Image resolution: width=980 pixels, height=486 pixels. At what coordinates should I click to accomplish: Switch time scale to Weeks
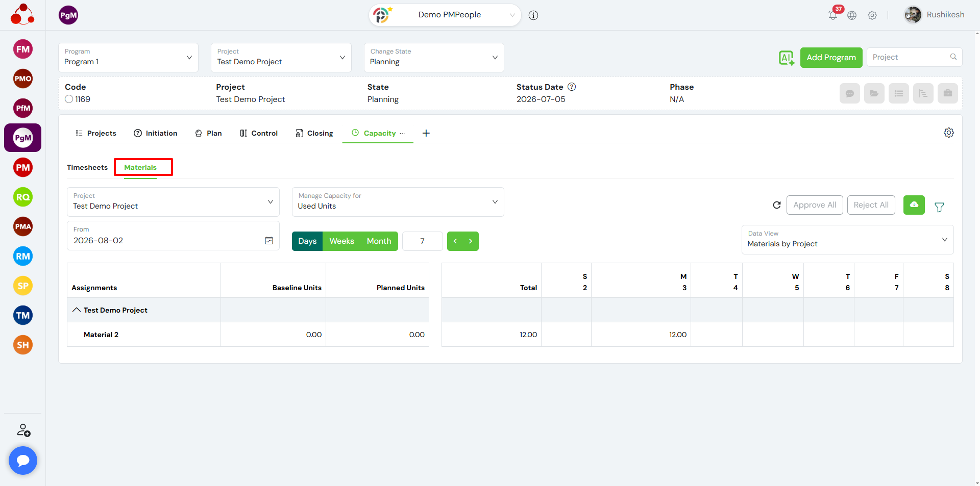[x=341, y=241]
